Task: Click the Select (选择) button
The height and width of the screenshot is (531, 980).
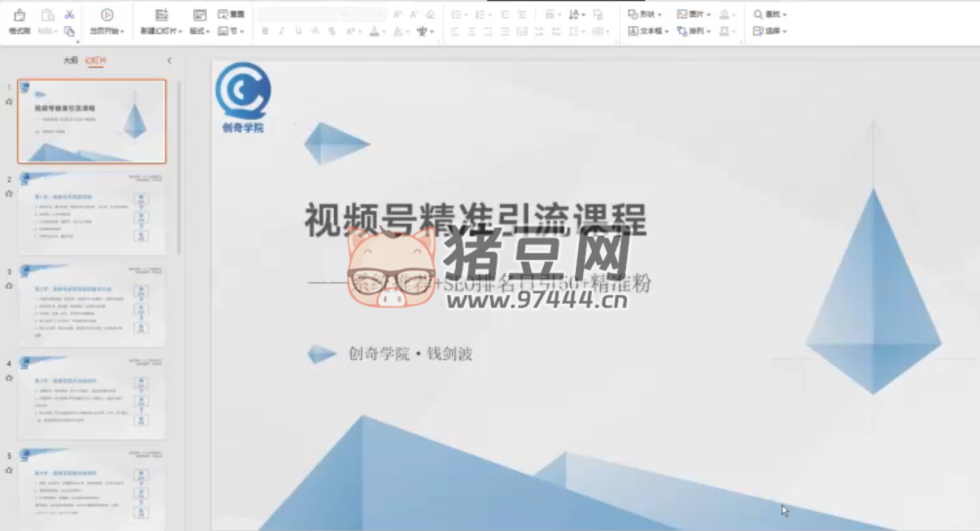Action: (x=769, y=31)
